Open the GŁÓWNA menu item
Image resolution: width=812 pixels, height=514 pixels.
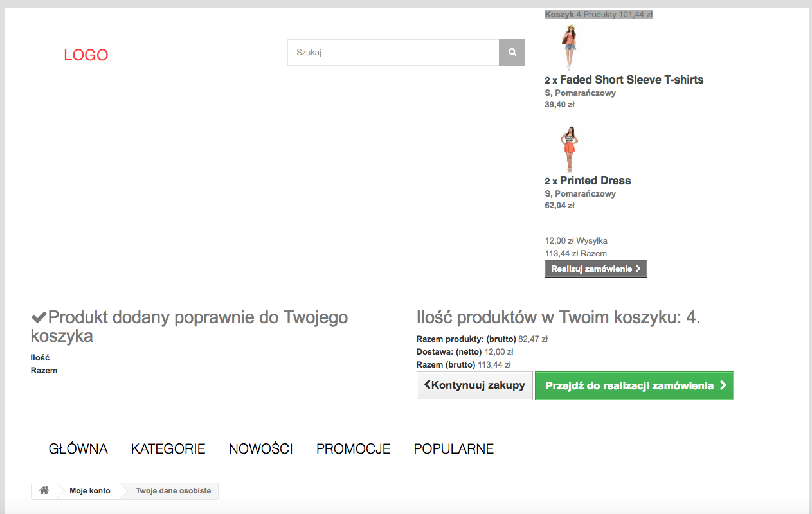point(78,449)
